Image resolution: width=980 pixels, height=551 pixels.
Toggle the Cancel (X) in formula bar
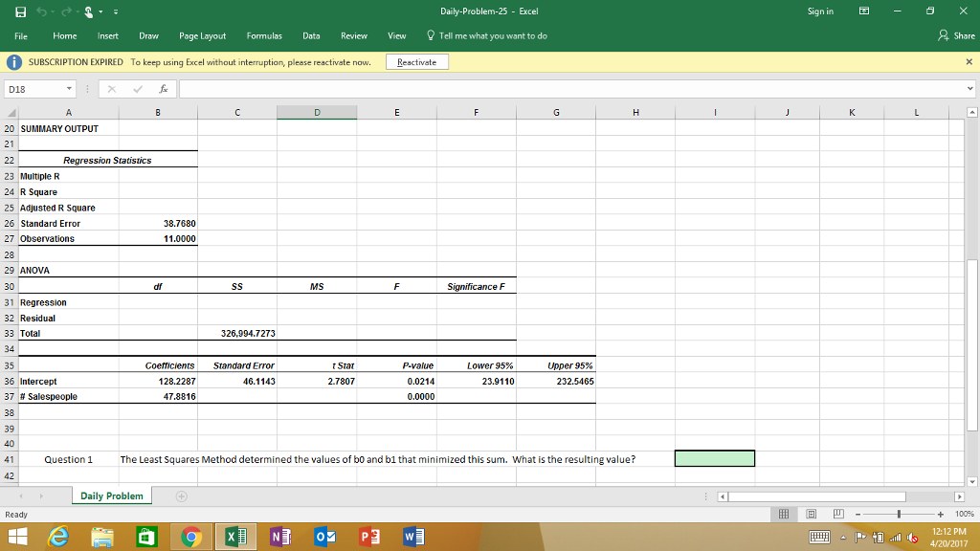click(113, 88)
